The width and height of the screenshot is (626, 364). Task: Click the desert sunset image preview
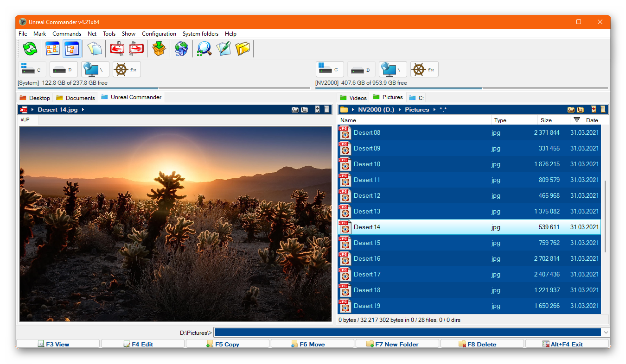175,224
